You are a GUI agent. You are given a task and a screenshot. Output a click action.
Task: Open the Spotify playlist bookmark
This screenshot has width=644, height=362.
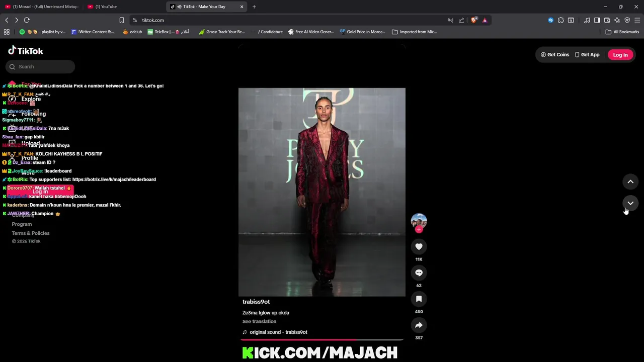pyautogui.click(x=42, y=32)
